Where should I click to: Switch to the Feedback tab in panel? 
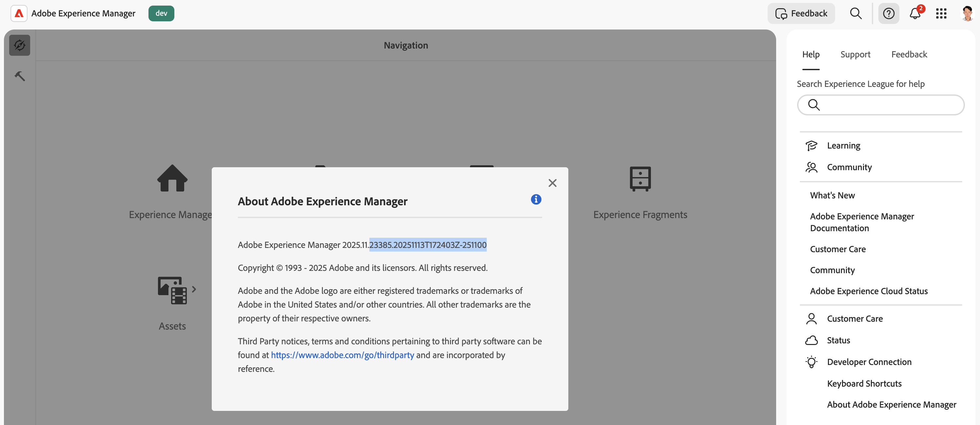coord(909,54)
